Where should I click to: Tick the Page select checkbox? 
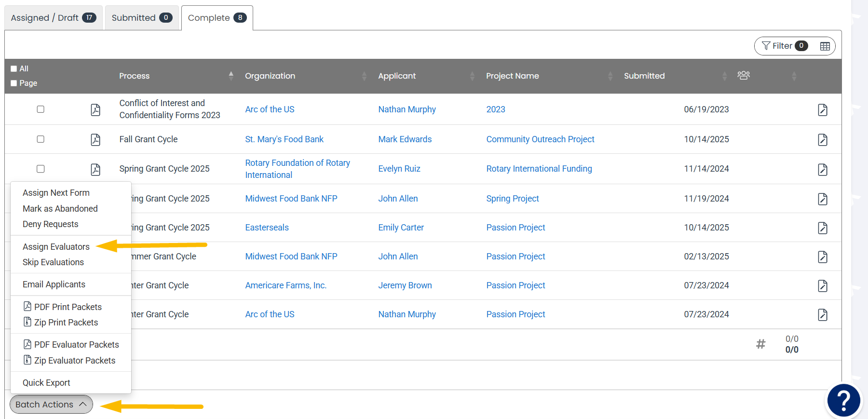tap(14, 83)
